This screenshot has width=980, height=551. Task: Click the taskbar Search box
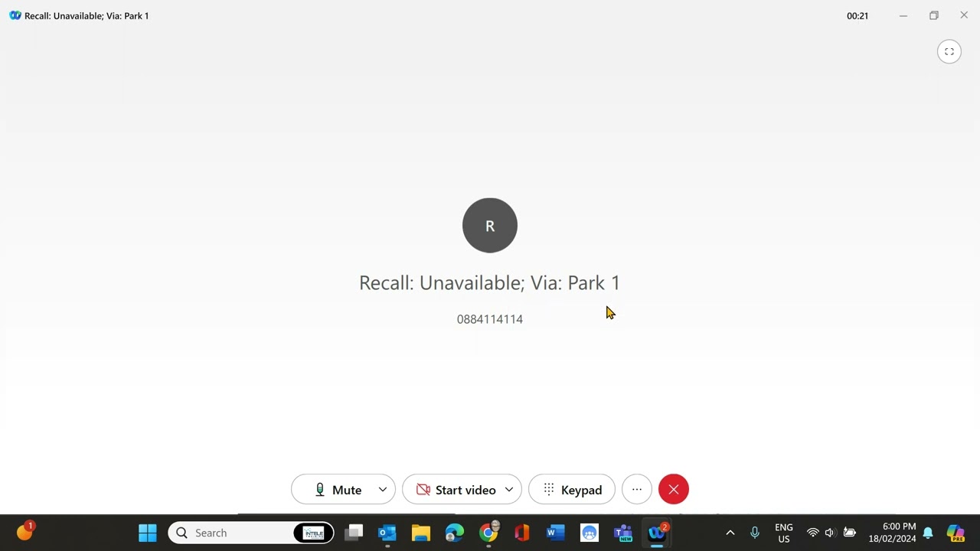pos(251,533)
